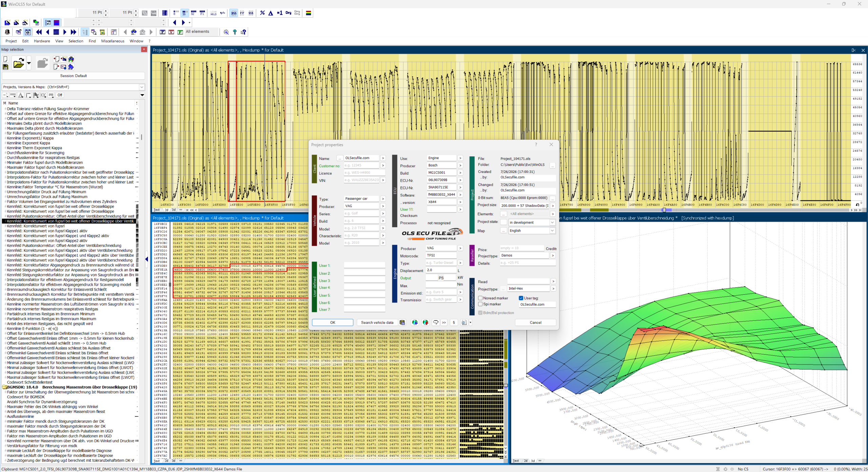Viewport: 868px width, 472px height.
Task: Toggle the 16-bit display format button
Action: pyautogui.click(x=184, y=13)
